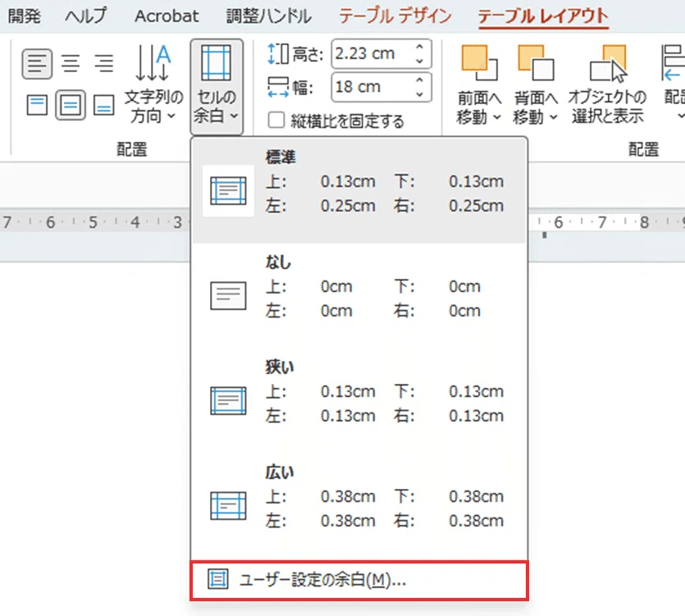Align cell text to the left

37,64
